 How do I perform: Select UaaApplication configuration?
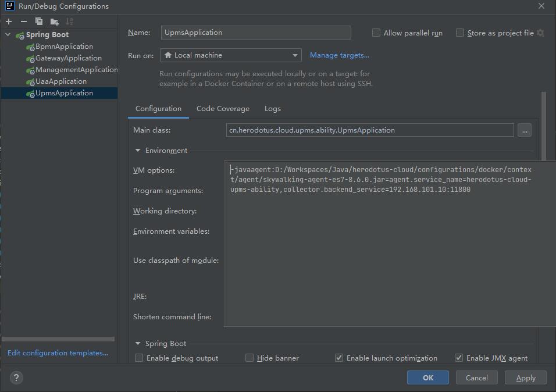pyautogui.click(x=60, y=81)
